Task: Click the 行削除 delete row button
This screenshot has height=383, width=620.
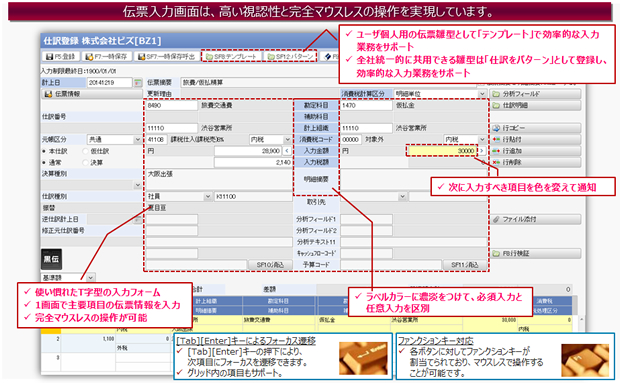Action: [535, 162]
